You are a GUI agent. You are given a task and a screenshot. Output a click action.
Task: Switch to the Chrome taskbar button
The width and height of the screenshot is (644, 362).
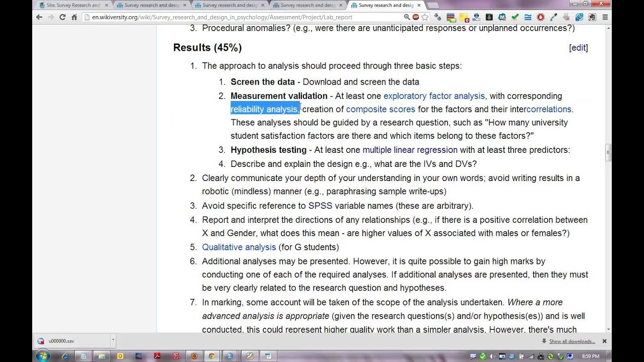pos(212,356)
